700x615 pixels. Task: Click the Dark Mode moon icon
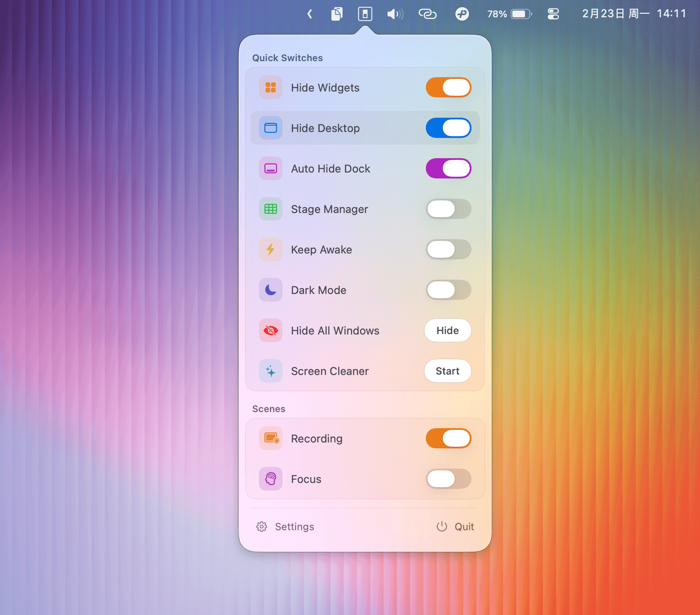[270, 290]
